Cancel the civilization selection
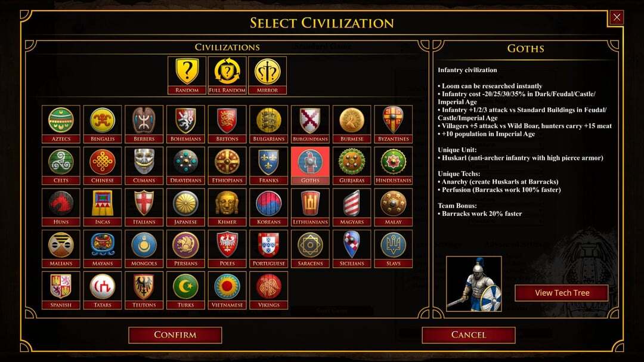644x362 pixels. tap(469, 335)
